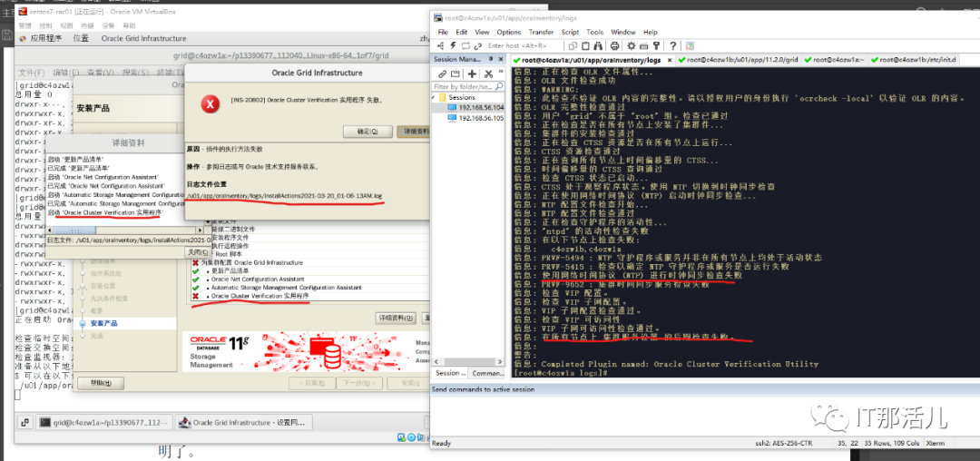The height and width of the screenshot is (461, 980).
Task: Open Edit menu in SecureCRT
Action: tap(461, 32)
